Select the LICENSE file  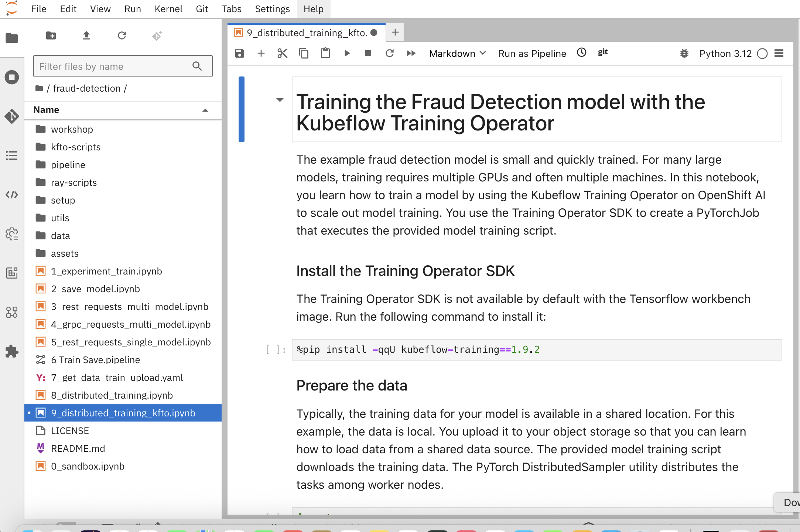[x=123, y=431]
